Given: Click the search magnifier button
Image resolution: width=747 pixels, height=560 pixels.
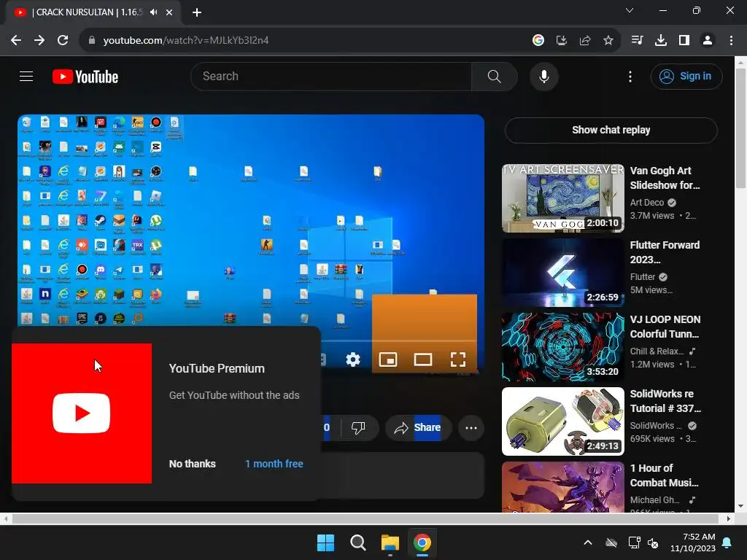Looking at the screenshot, I should [494, 76].
